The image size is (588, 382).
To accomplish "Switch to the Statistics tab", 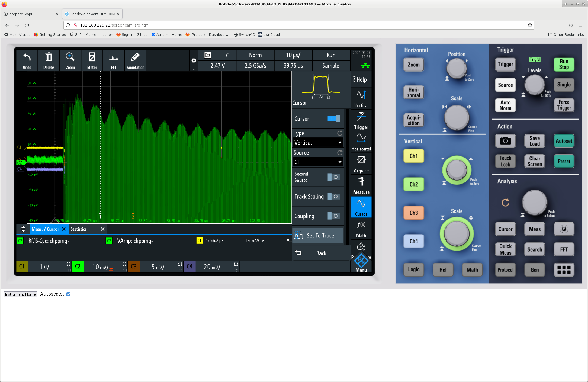I will point(79,229).
